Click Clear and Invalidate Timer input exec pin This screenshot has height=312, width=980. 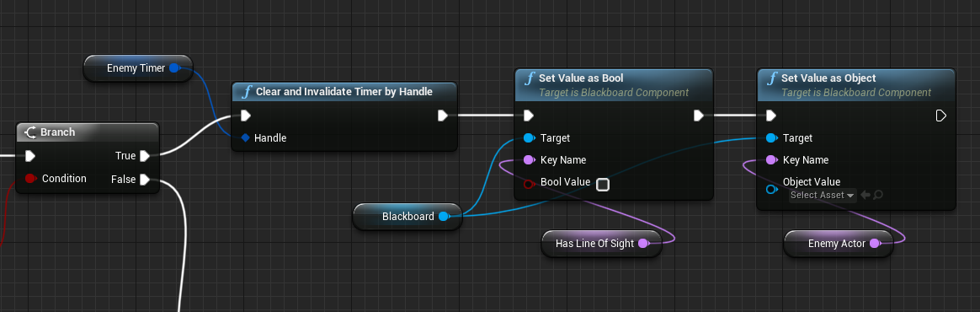245,116
